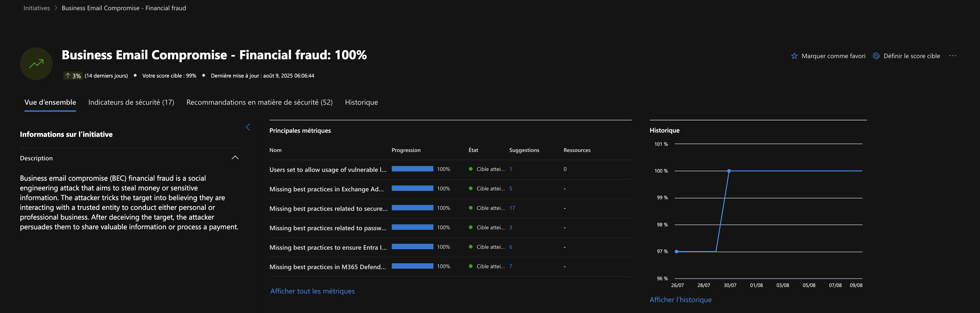Open the three-dots more options menu

[x=953, y=56]
